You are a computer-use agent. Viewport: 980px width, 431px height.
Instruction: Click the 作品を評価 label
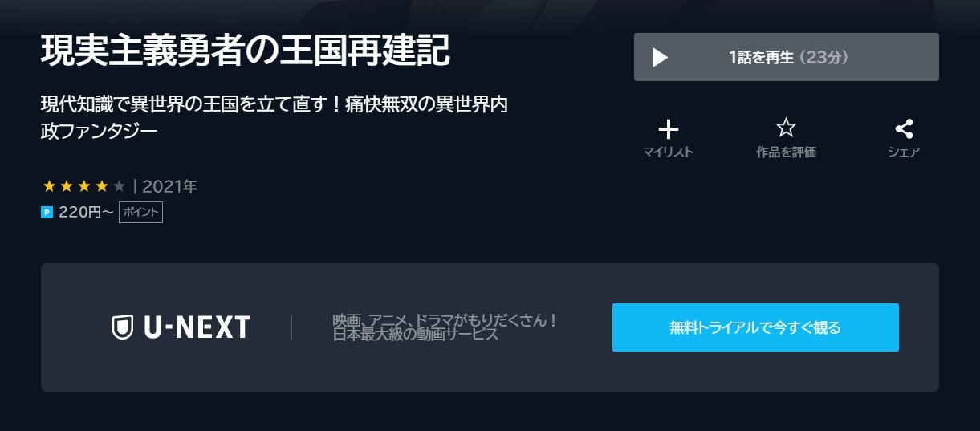[786, 152]
